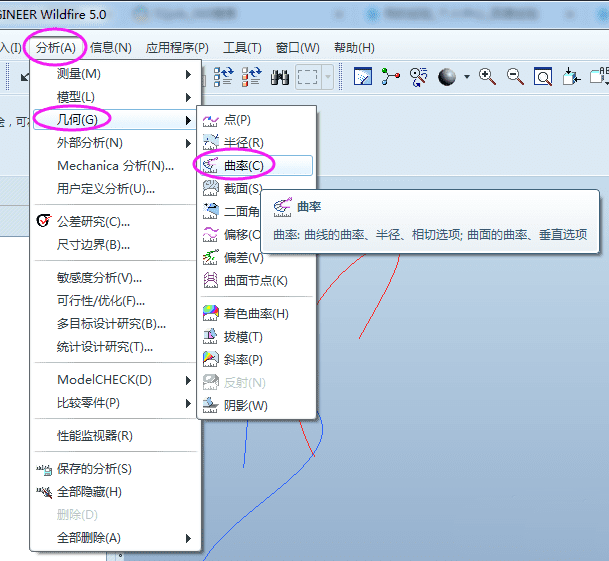
Task: Select 拔模(T) analysis
Action: coord(256,337)
